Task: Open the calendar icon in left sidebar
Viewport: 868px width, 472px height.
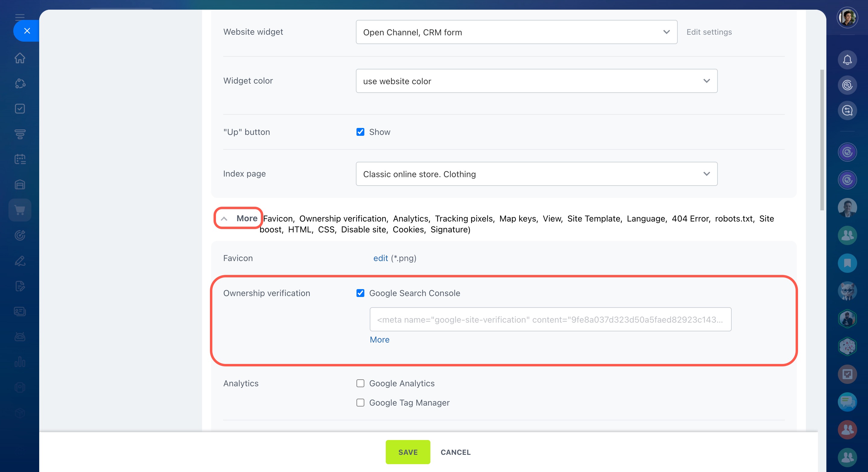Action: [x=20, y=159]
